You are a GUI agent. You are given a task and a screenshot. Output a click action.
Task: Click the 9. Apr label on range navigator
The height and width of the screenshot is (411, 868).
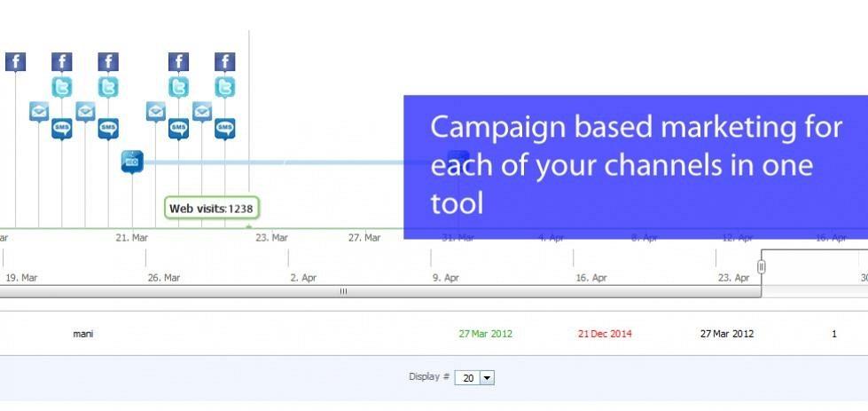(x=445, y=278)
